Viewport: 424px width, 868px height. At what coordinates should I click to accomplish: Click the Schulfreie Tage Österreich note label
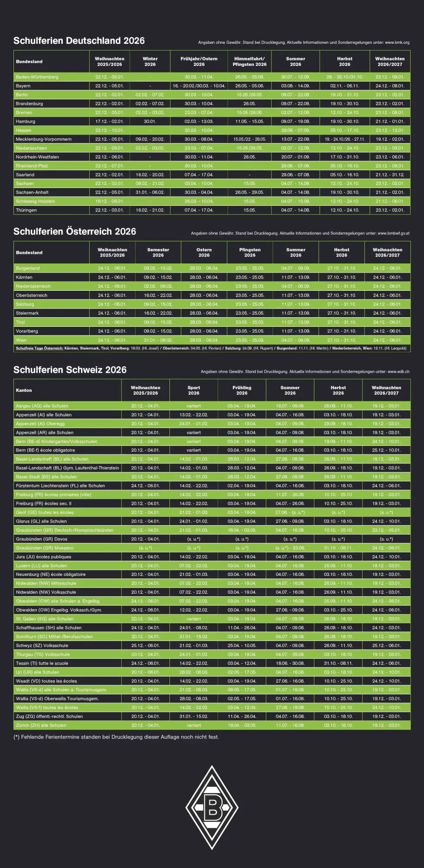pos(39,348)
